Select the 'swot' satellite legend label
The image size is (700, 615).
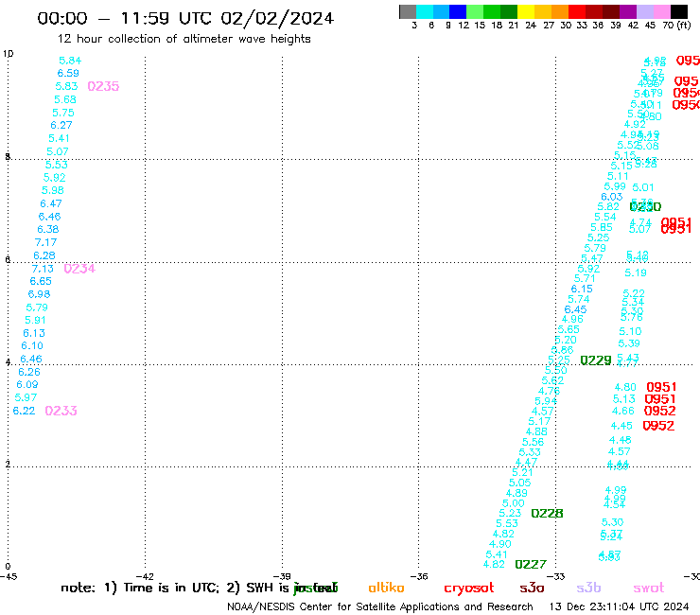[x=649, y=588]
